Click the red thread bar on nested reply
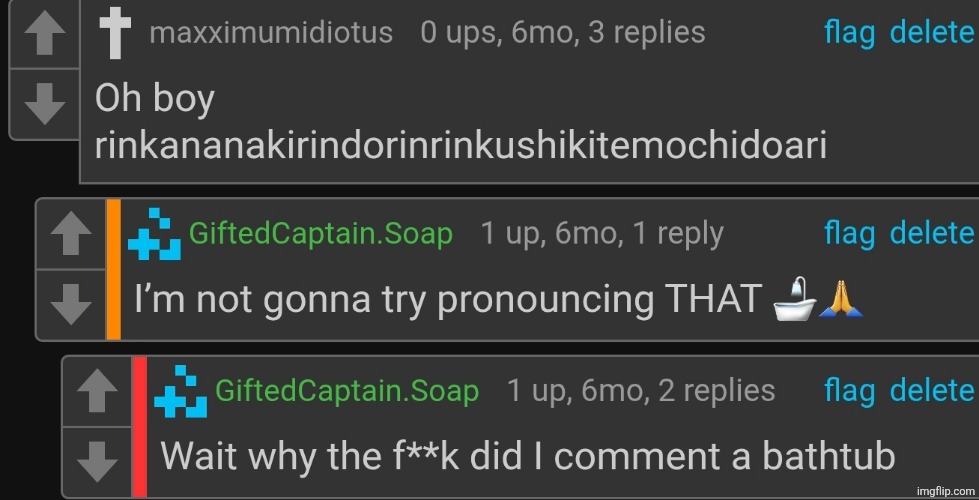Viewport: 979px width, 500px height. pos(140,427)
